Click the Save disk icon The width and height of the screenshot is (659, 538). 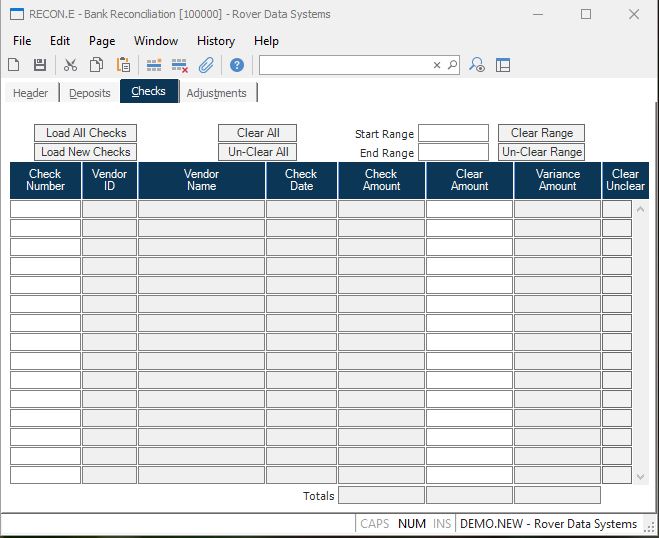click(x=40, y=65)
